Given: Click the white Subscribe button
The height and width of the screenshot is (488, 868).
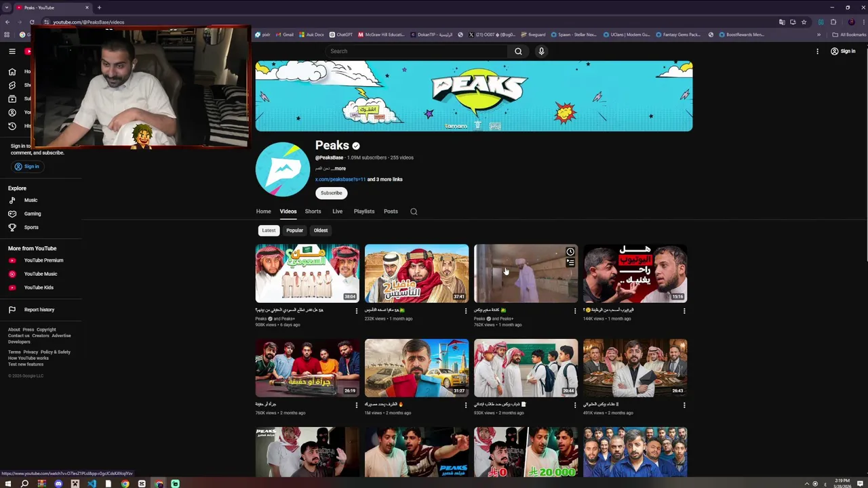Looking at the screenshot, I should (332, 193).
